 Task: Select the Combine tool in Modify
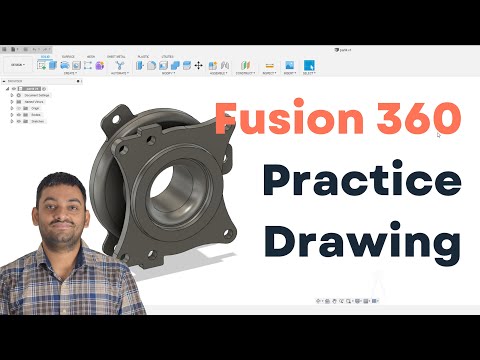175,65
